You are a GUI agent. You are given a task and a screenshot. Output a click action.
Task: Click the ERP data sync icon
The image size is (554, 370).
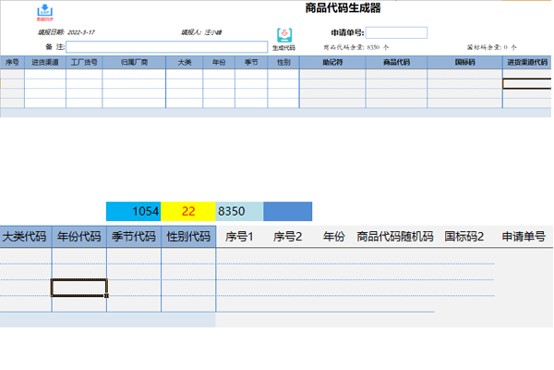[45, 12]
